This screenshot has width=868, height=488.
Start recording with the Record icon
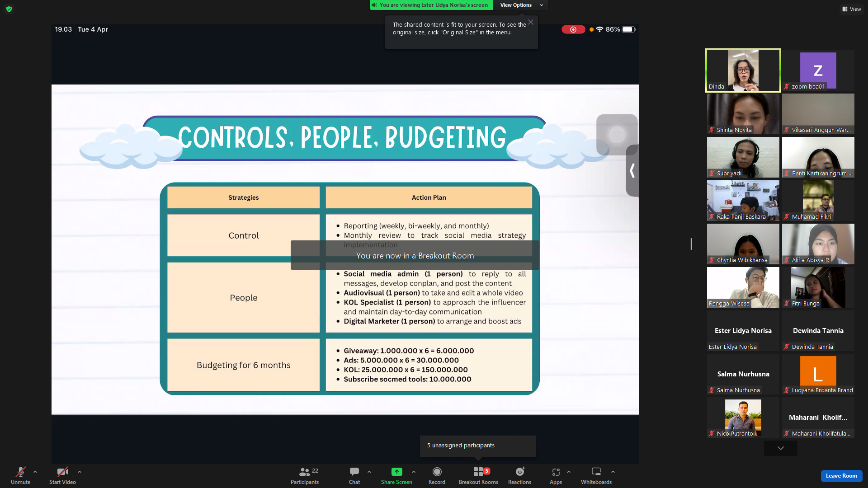tap(437, 472)
